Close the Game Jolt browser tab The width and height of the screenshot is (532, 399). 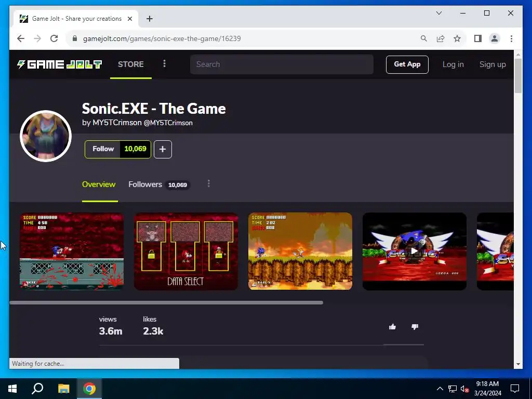(x=129, y=19)
